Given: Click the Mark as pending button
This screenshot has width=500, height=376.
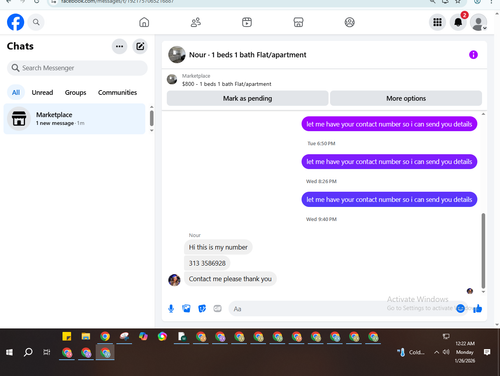Looking at the screenshot, I should [x=248, y=98].
